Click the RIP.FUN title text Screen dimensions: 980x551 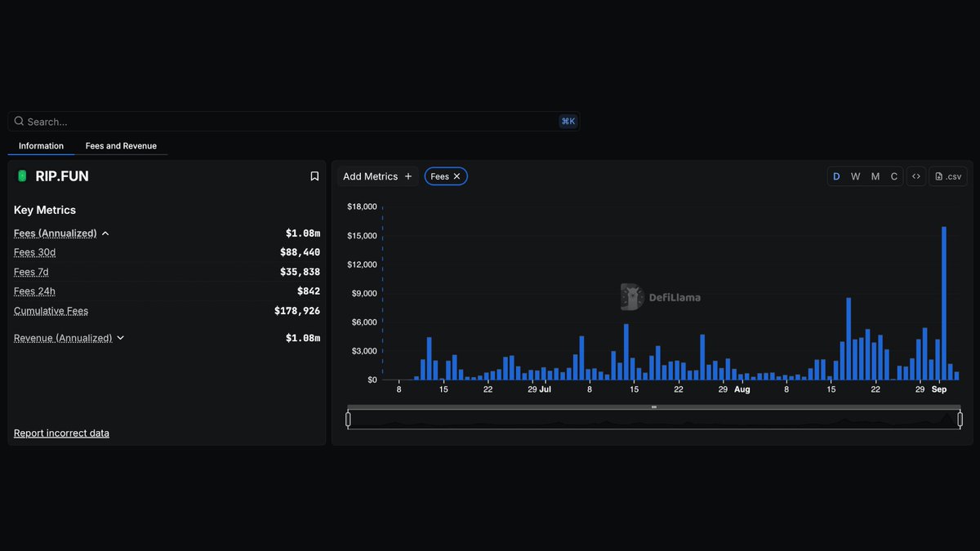tap(62, 176)
